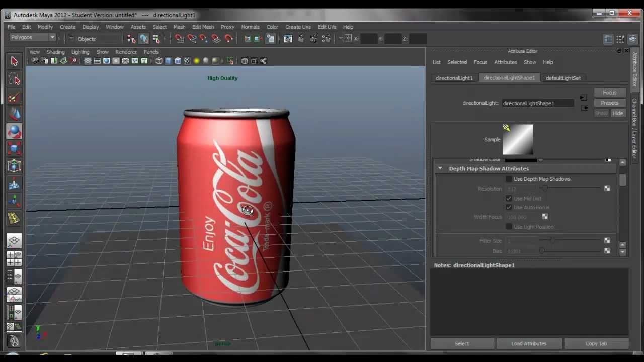Switch to defaultLightSet tab

[x=563, y=78]
